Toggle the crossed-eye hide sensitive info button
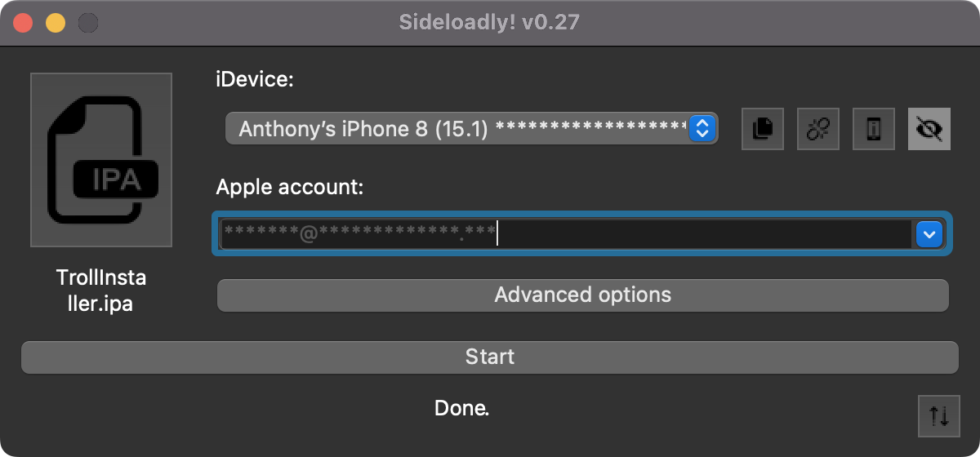This screenshot has height=457, width=980. 929,129
